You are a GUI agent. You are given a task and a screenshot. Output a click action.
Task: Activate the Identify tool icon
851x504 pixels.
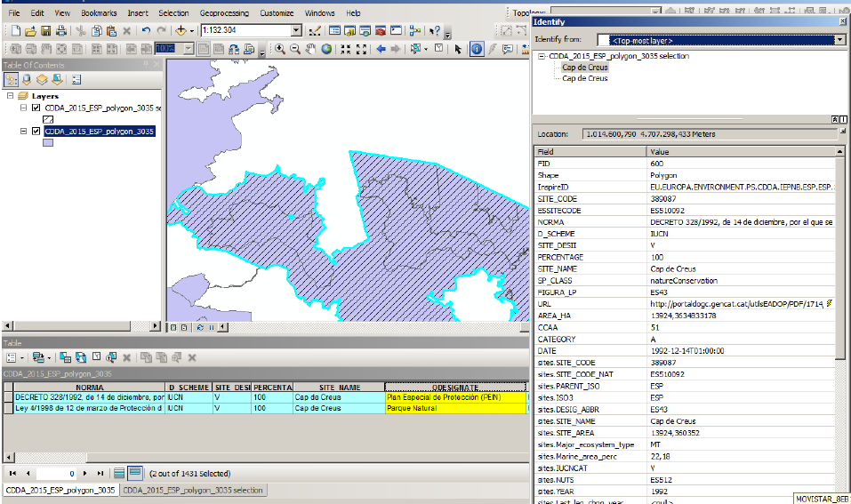476,50
